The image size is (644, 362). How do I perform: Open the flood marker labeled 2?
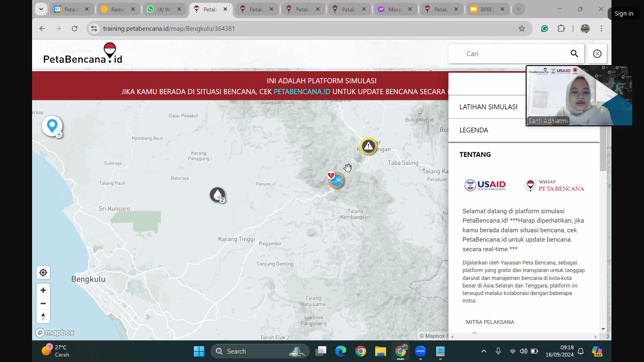click(217, 195)
